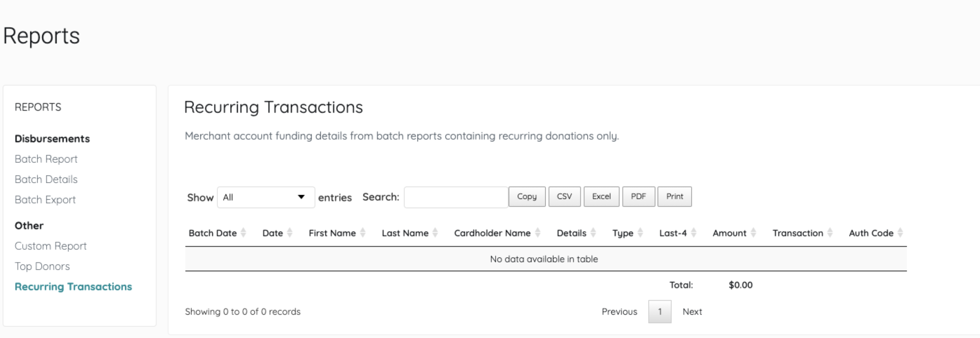Click Next in table pagination
Image resolution: width=980 pixels, height=338 pixels.
click(x=692, y=312)
